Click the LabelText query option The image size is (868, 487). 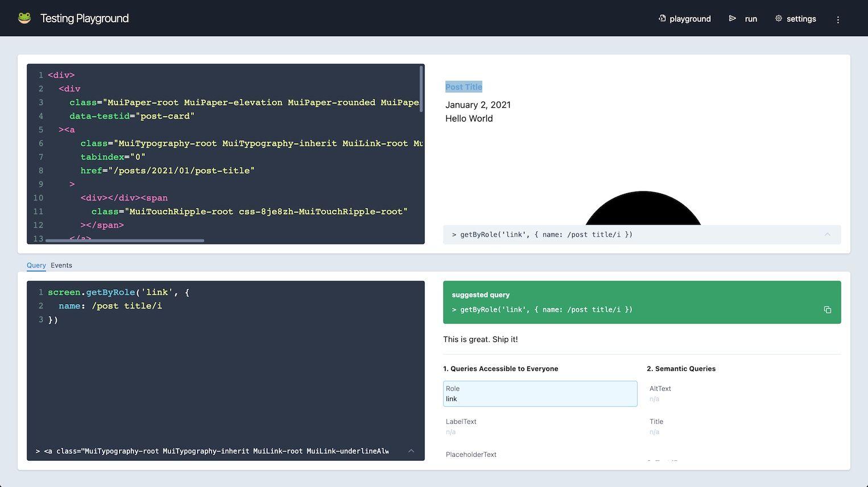[x=540, y=427]
